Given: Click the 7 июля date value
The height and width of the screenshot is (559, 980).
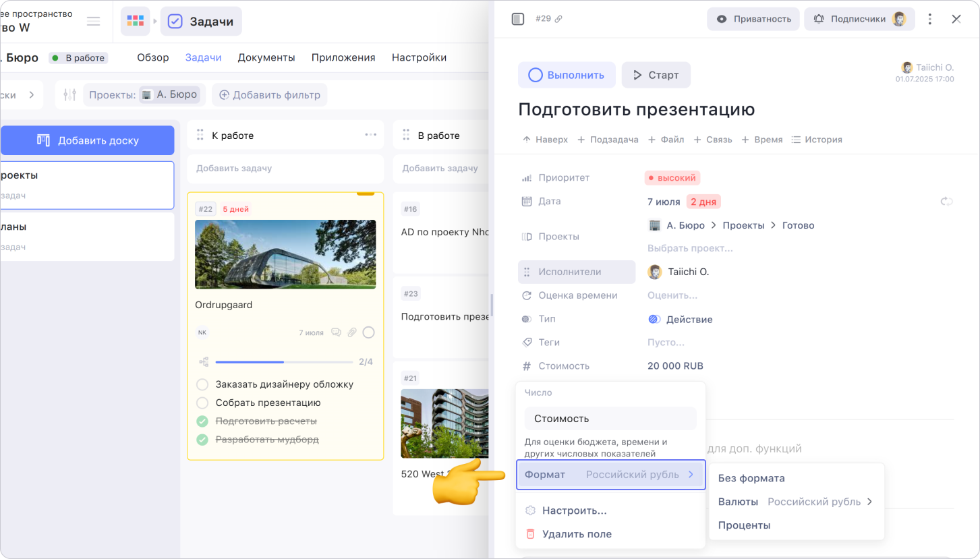Looking at the screenshot, I should [664, 202].
